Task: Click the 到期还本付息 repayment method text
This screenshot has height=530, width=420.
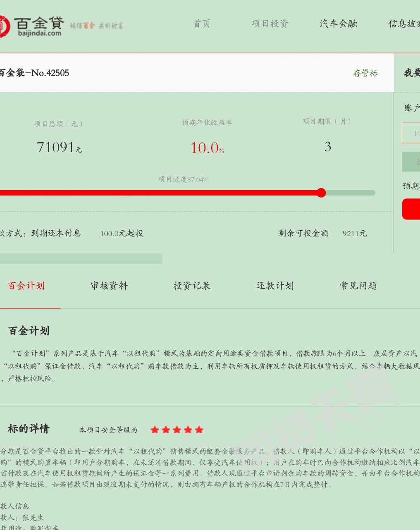Action: tap(56, 233)
